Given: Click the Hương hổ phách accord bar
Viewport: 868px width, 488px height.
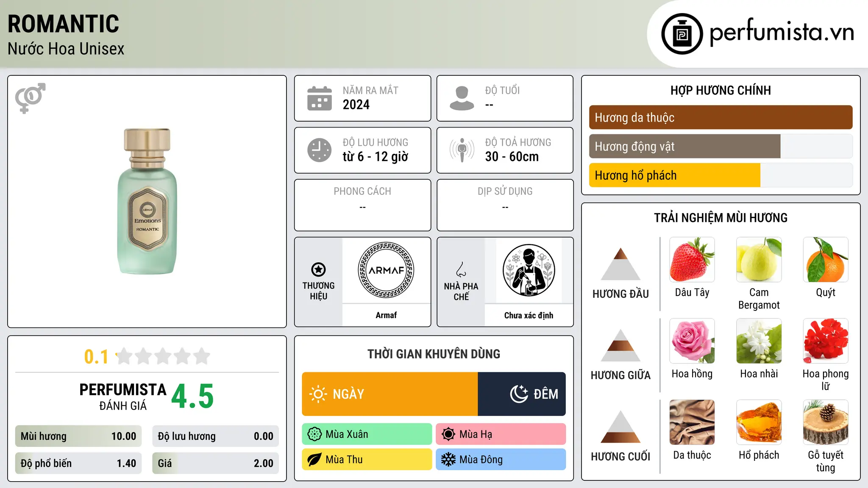Looking at the screenshot, I should 721,175.
